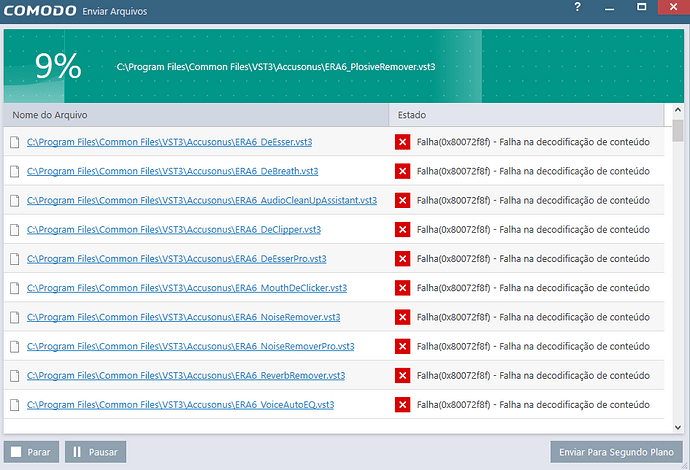Click the file icon beside ERA6_NoiseRemover.vst3
The height and width of the screenshot is (470, 690).
tap(15, 317)
